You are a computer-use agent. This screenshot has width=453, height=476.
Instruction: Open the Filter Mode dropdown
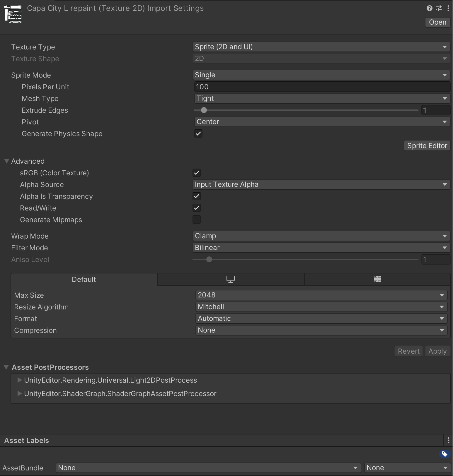[321, 248]
